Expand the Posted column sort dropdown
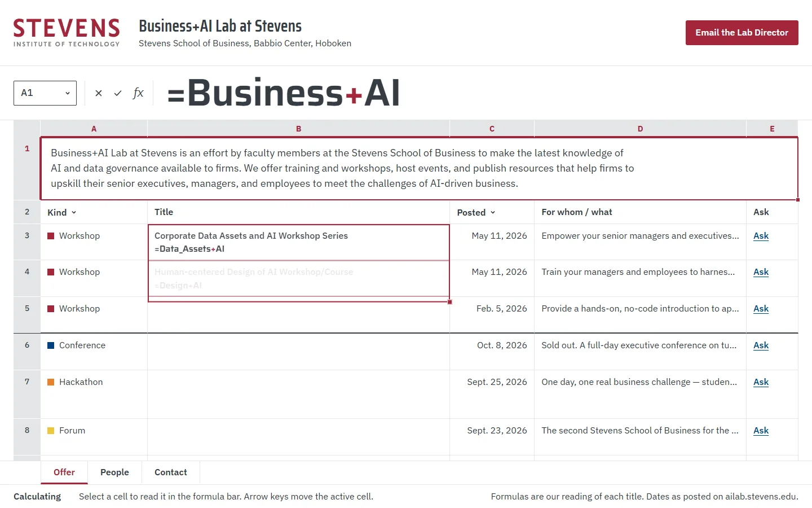 [x=493, y=213]
